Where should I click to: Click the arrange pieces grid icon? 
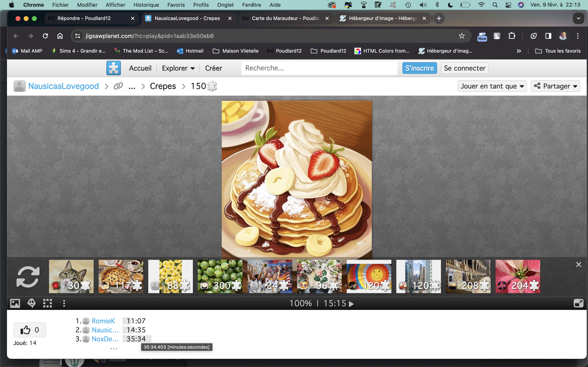[x=47, y=303]
